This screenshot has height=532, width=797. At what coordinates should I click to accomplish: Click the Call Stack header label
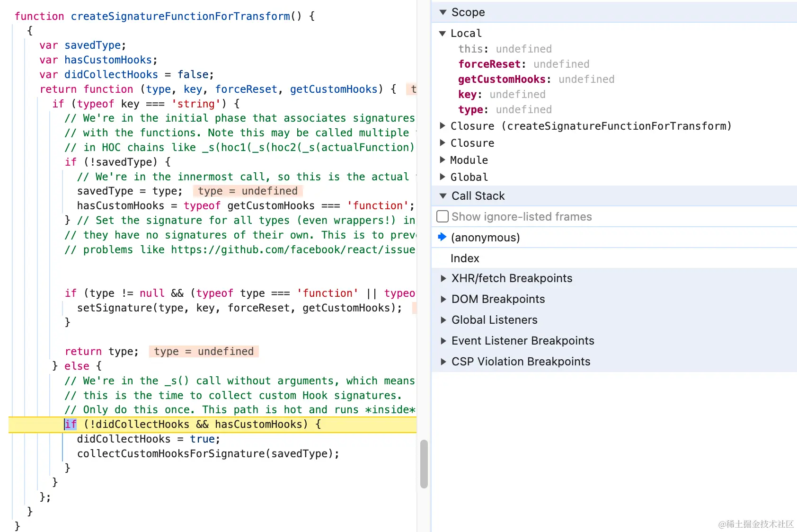tap(478, 196)
